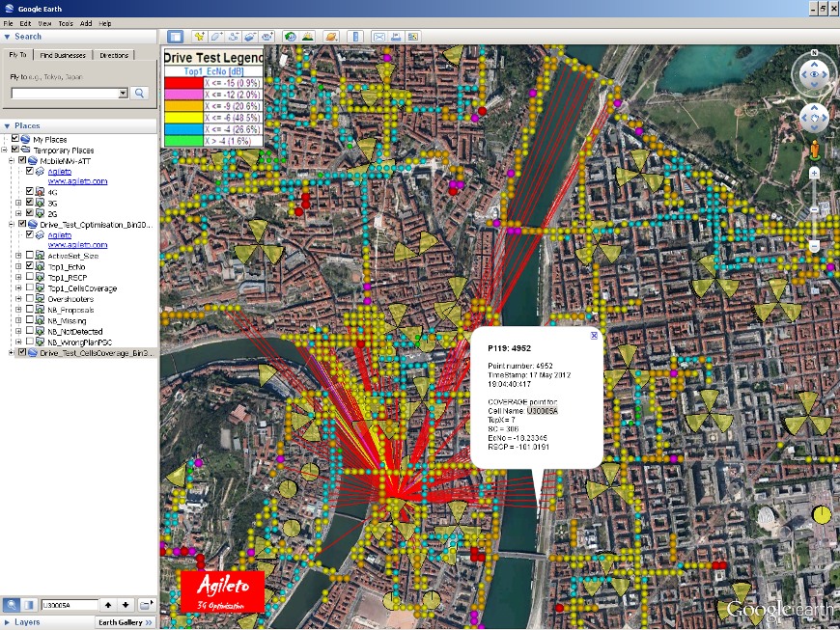Click the planet switcher icon

[331, 37]
